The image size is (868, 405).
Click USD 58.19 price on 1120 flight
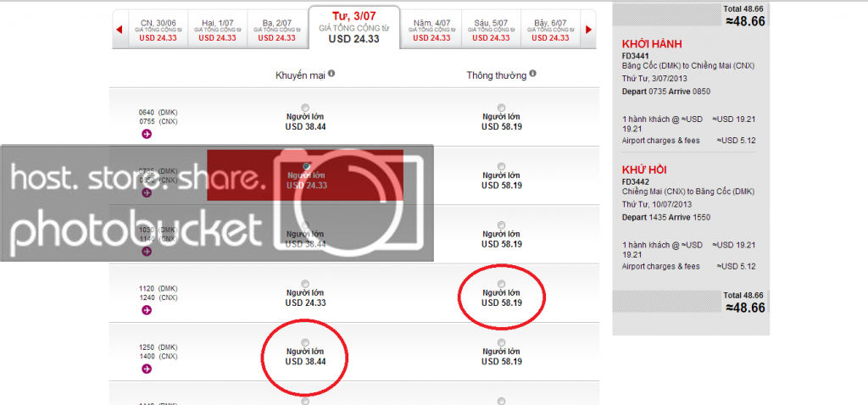(502, 302)
